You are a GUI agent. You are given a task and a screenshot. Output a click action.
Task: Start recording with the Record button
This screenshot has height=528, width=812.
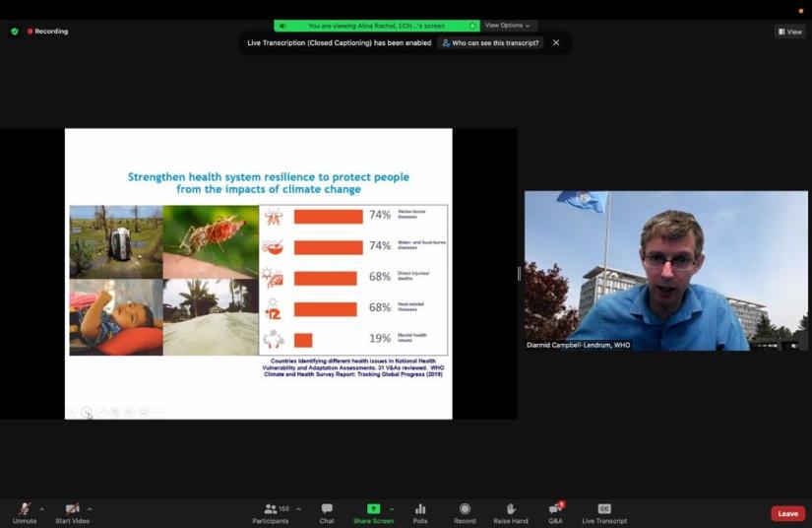click(x=465, y=512)
